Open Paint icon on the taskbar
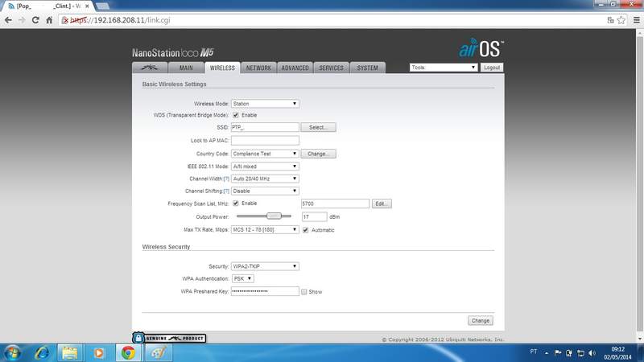644x362 pixels. (159, 352)
